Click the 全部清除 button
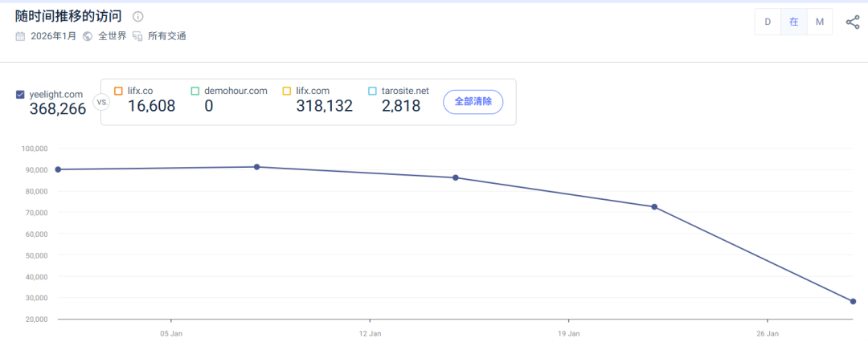The image size is (868, 342). tap(473, 102)
